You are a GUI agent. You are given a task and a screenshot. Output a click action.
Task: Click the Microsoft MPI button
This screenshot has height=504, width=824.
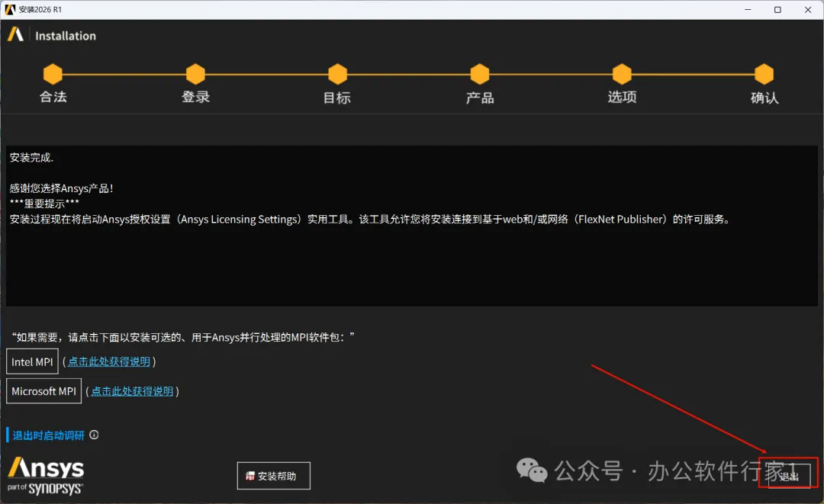[x=43, y=391]
